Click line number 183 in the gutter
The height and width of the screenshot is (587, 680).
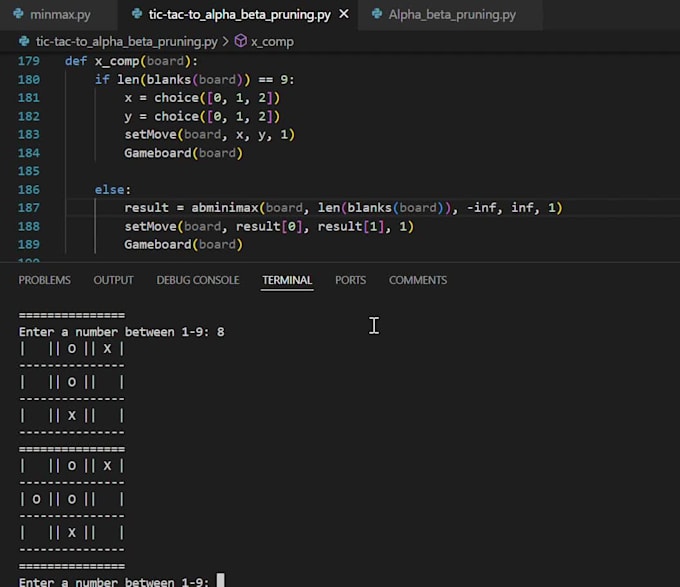click(29, 134)
